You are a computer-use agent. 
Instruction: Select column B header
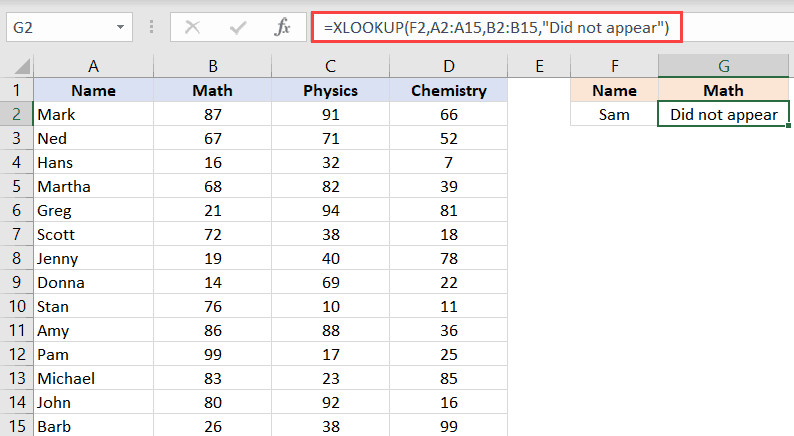(213, 66)
